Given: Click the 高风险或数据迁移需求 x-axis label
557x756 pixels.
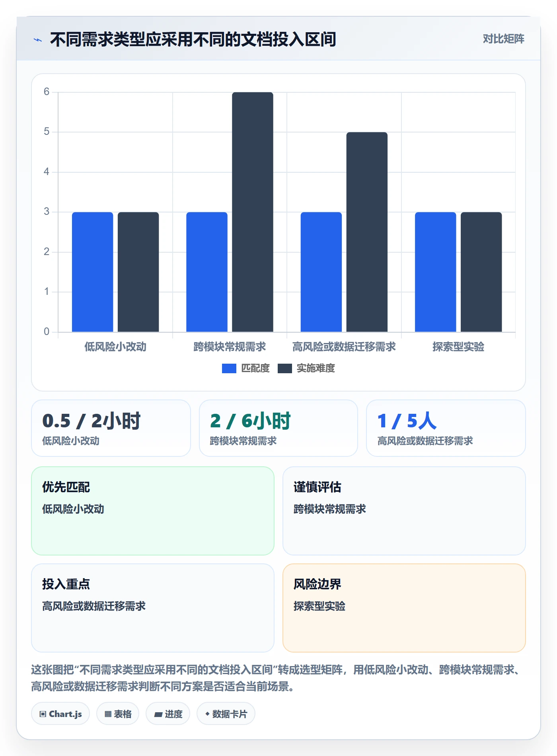Looking at the screenshot, I should click(x=344, y=347).
